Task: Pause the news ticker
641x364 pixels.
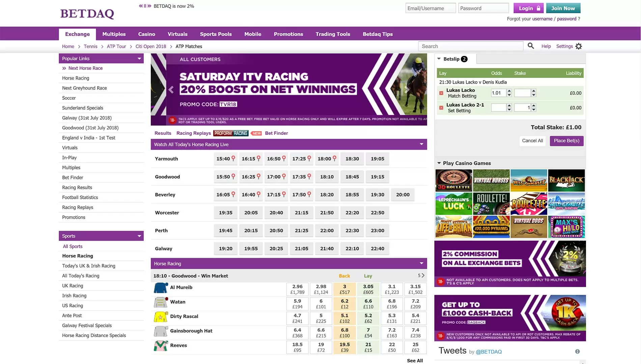Action: click(145, 6)
